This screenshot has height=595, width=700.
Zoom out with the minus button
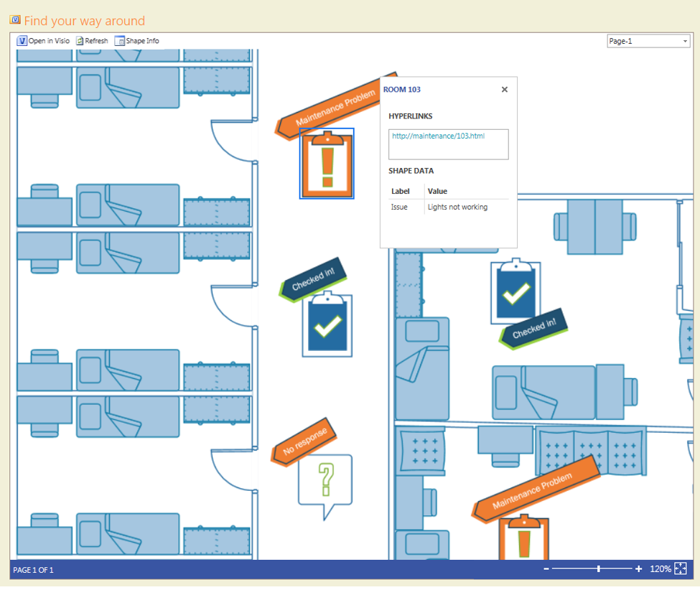click(546, 569)
